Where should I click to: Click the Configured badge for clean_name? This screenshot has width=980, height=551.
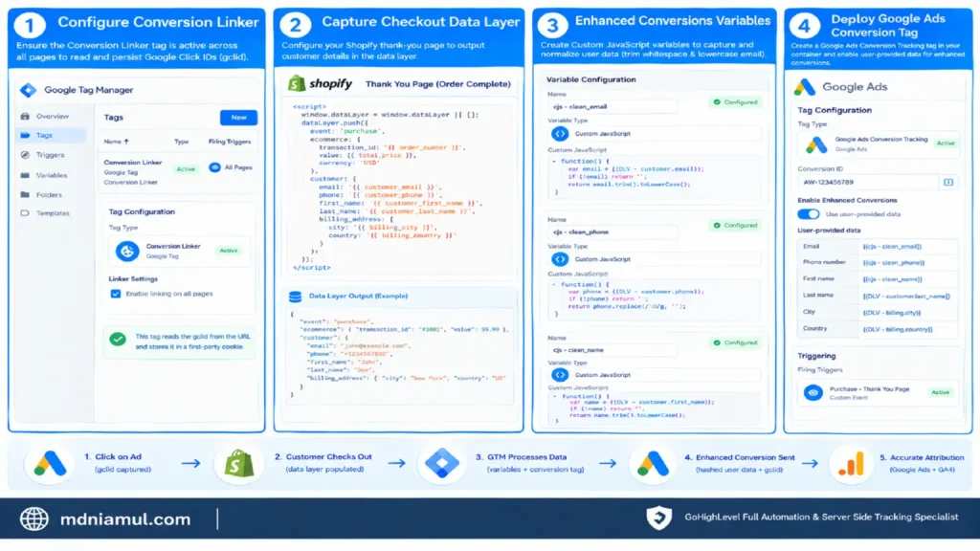(x=736, y=342)
